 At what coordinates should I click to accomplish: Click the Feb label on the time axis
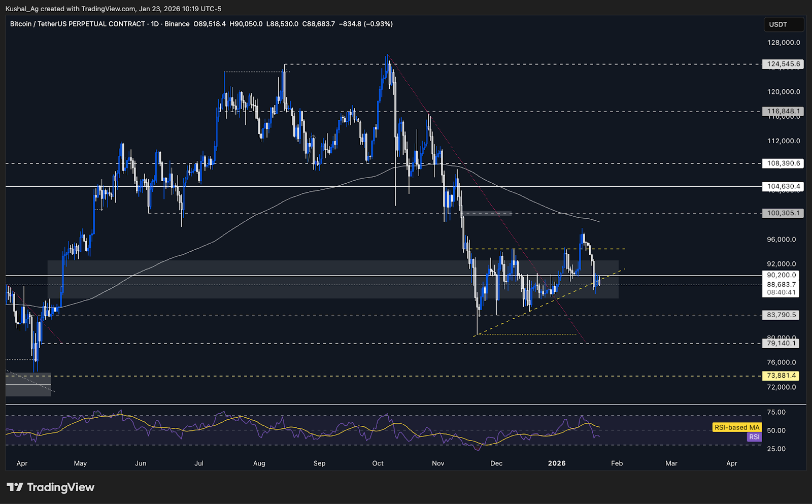[x=617, y=463]
